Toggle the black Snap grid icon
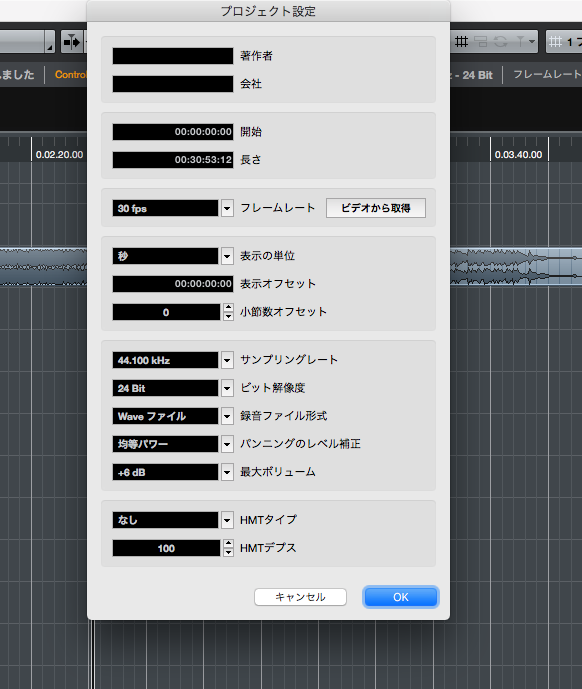582x689 pixels. tap(461, 42)
